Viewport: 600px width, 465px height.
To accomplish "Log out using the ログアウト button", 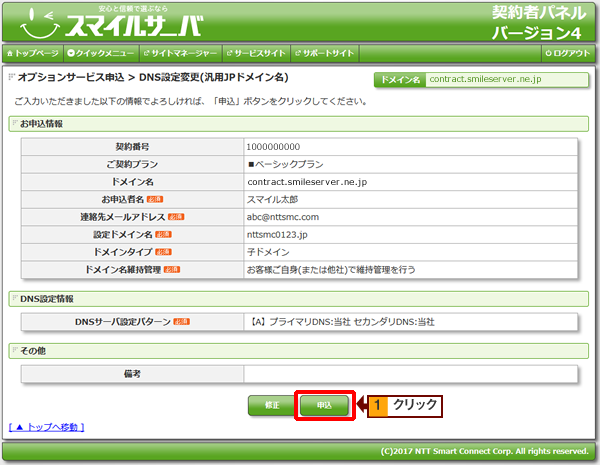I will pyautogui.click(x=566, y=52).
